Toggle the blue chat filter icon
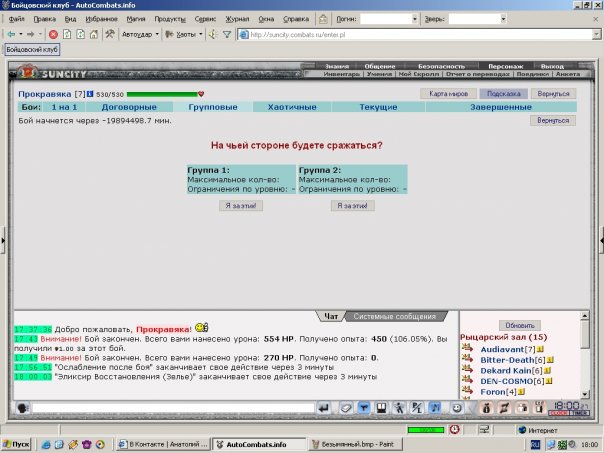This screenshot has height=453, width=604. pyautogui.click(x=364, y=408)
